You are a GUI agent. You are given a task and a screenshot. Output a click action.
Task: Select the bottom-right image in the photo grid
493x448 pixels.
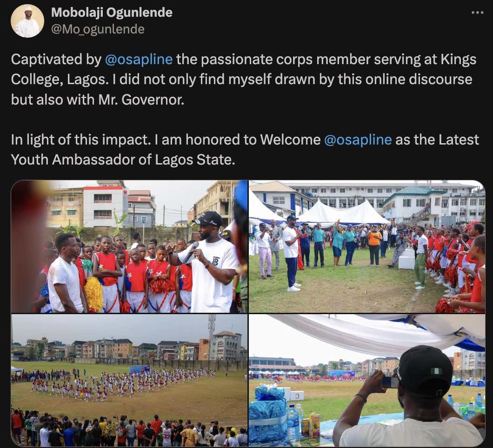[x=367, y=380]
